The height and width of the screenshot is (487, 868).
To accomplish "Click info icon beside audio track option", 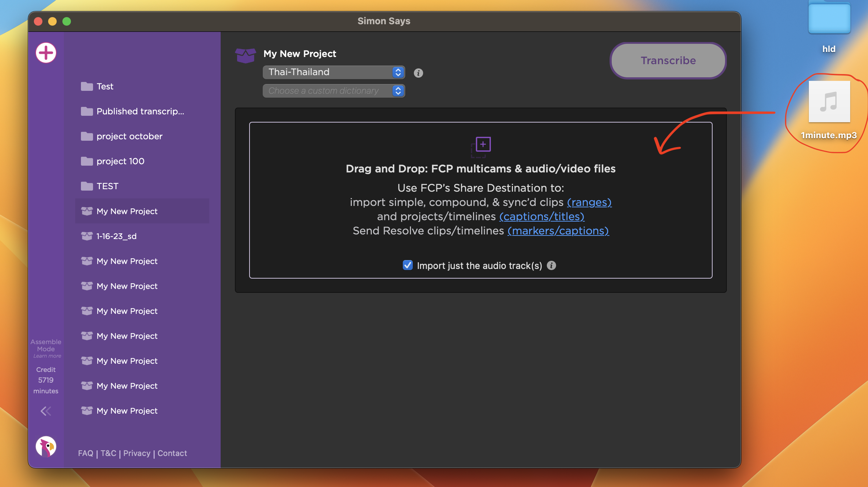I will (551, 265).
